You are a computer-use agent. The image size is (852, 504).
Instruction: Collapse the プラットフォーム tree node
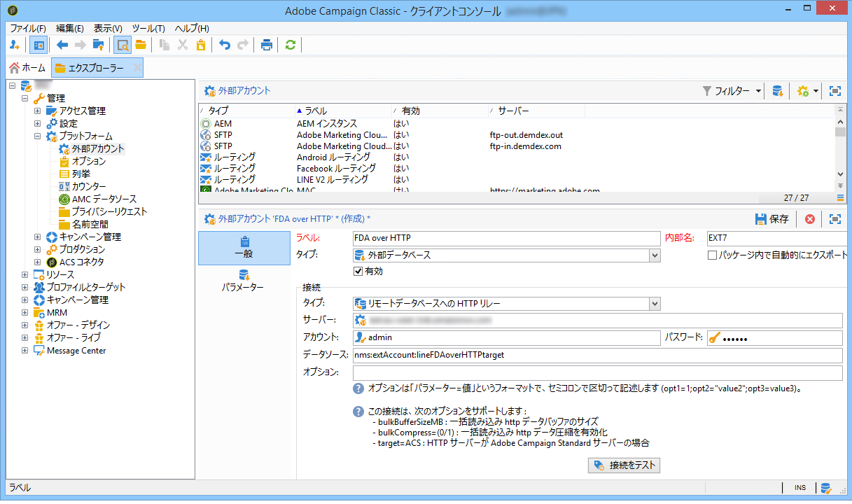pos(37,136)
